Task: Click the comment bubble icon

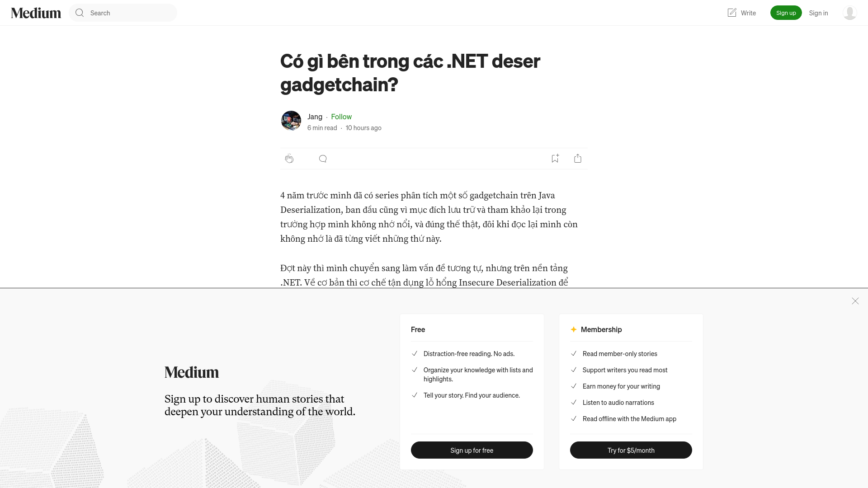Action: [x=322, y=159]
